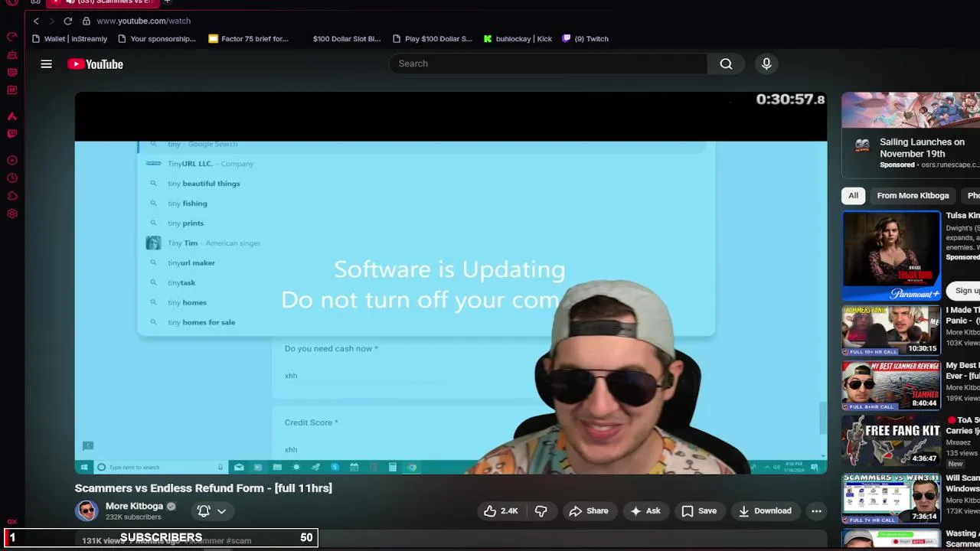Dislike the video
This screenshot has height=551, width=980.
click(541, 510)
